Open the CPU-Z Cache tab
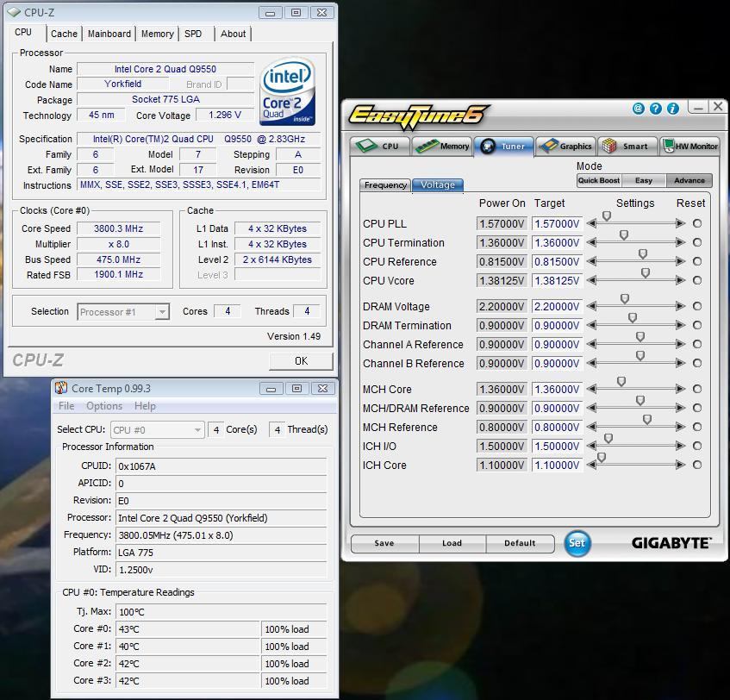This screenshot has width=730, height=700. (x=65, y=34)
